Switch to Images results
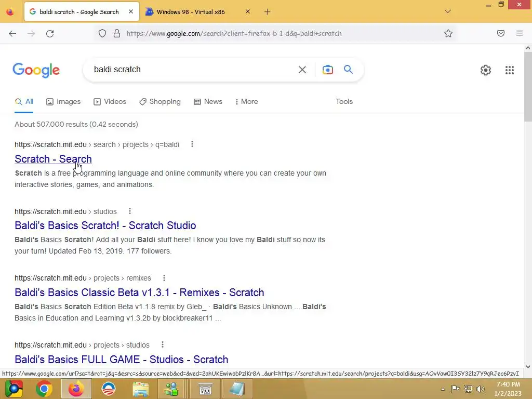This screenshot has height=399, width=532. pos(63,101)
